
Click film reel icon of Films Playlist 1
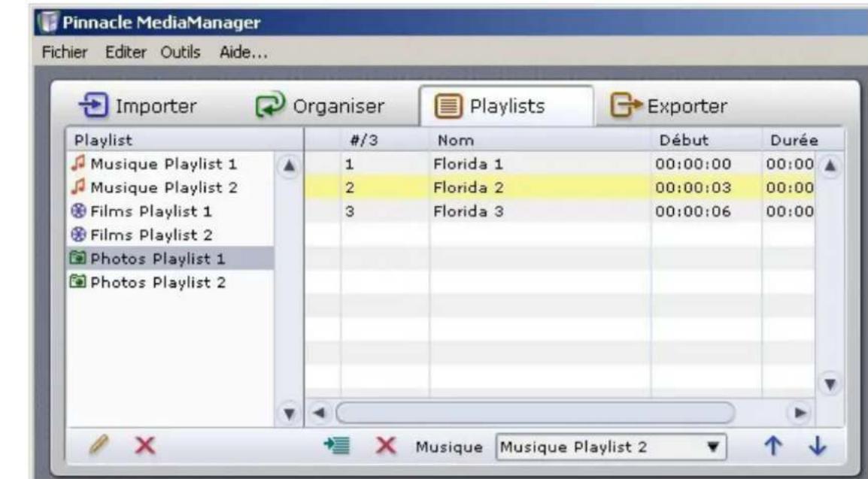click(x=79, y=211)
